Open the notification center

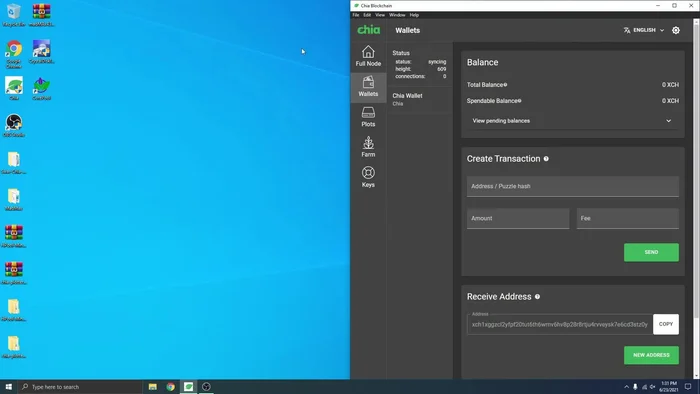tap(688, 387)
